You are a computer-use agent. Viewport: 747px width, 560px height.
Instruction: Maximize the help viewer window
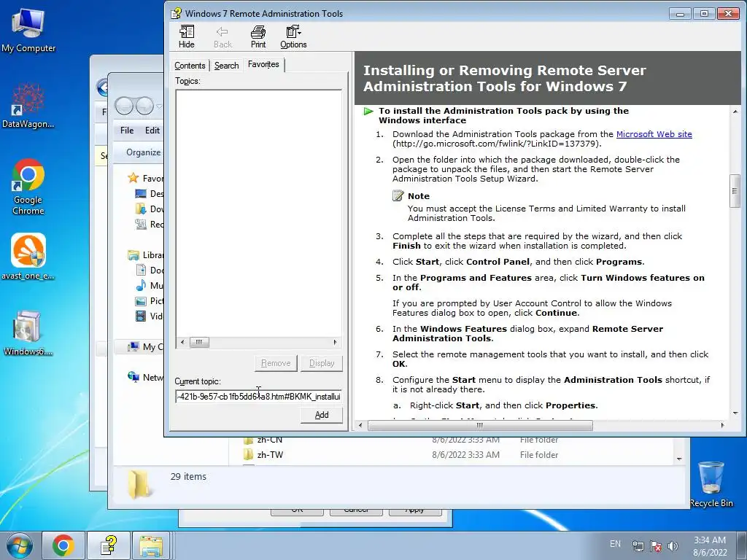pyautogui.click(x=704, y=13)
